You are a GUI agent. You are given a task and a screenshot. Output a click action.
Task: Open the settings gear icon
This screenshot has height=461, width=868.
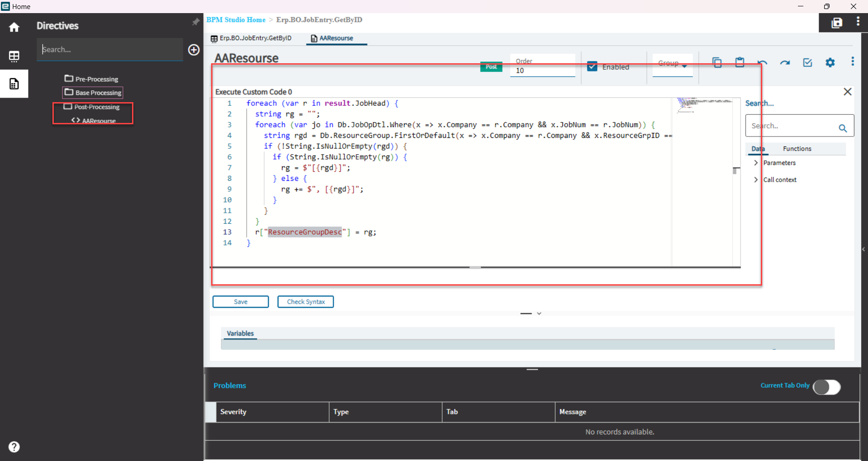click(x=830, y=63)
